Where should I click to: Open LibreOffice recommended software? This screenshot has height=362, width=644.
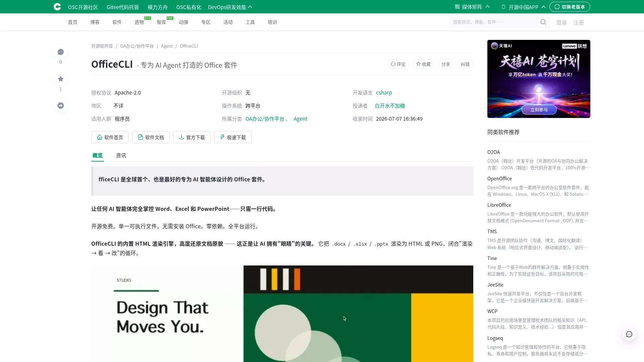499,205
